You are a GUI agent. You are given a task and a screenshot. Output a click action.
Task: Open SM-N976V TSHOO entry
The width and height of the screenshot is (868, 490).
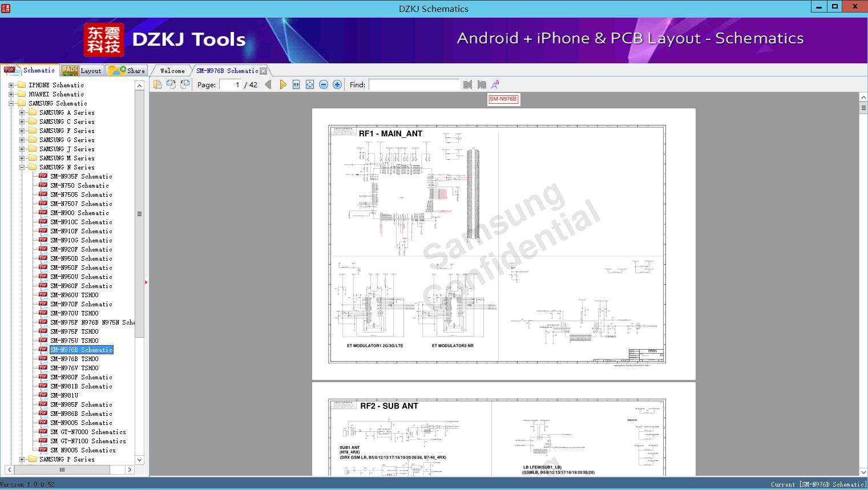[x=74, y=368]
